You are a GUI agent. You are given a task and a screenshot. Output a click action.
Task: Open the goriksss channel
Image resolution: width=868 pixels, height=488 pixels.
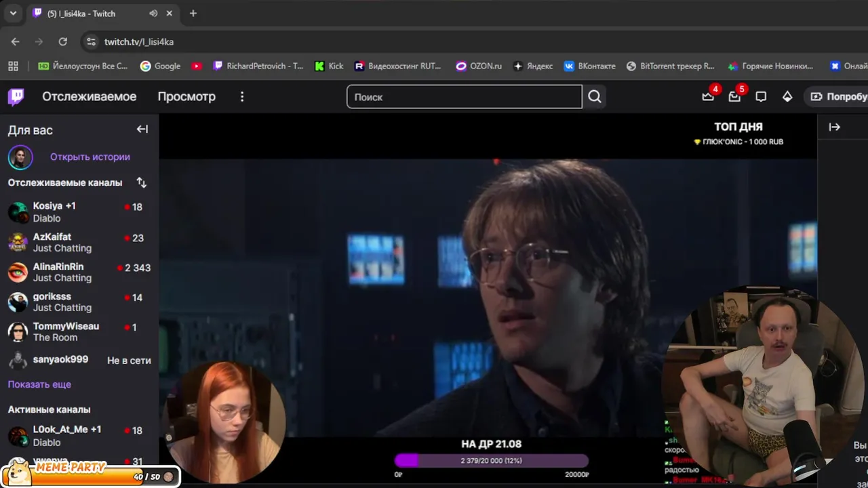[x=79, y=302]
